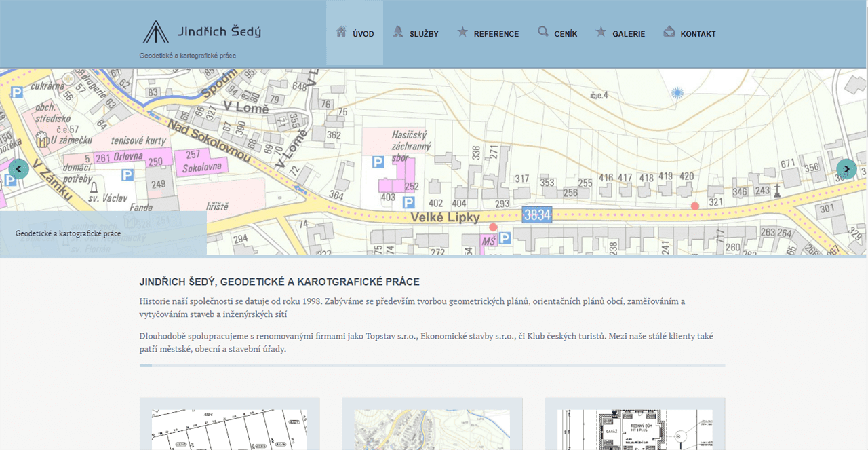Click the envelope icon beside Kontakt
This screenshot has height=450, width=868.
coord(669,31)
